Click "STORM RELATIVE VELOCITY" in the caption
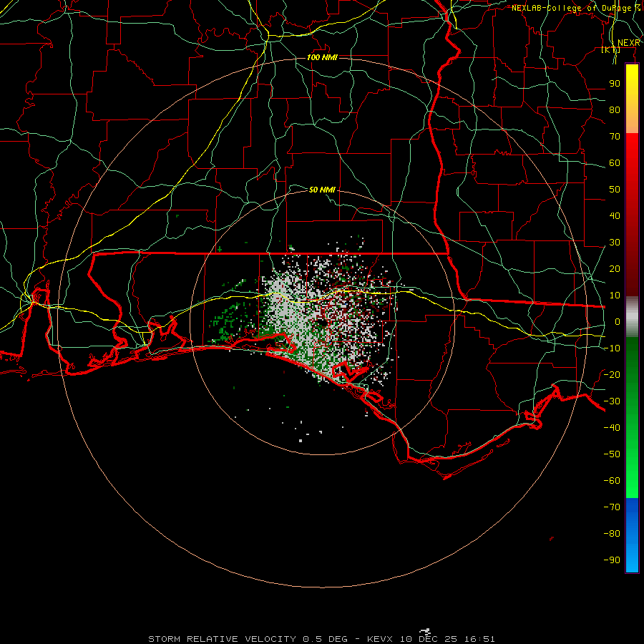Viewport: 644px width, 644px height. [x=222, y=639]
